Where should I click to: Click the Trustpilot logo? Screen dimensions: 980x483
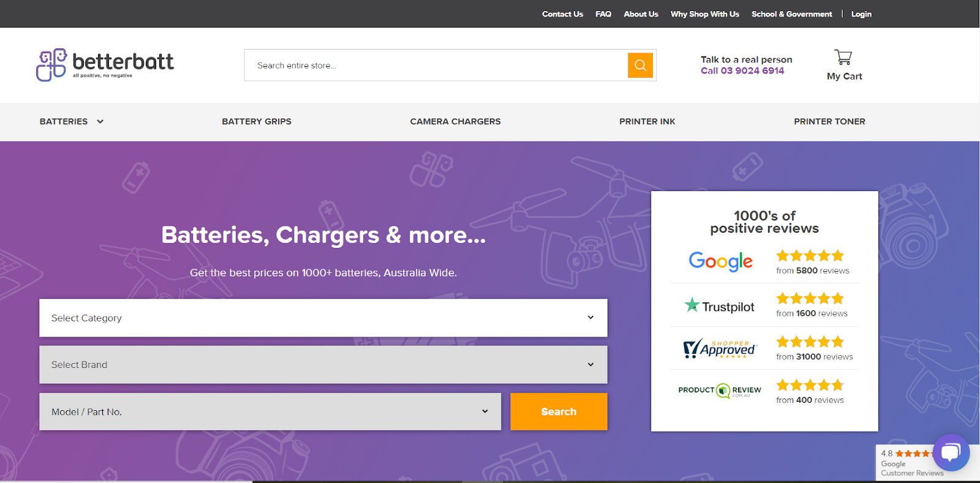(x=719, y=305)
